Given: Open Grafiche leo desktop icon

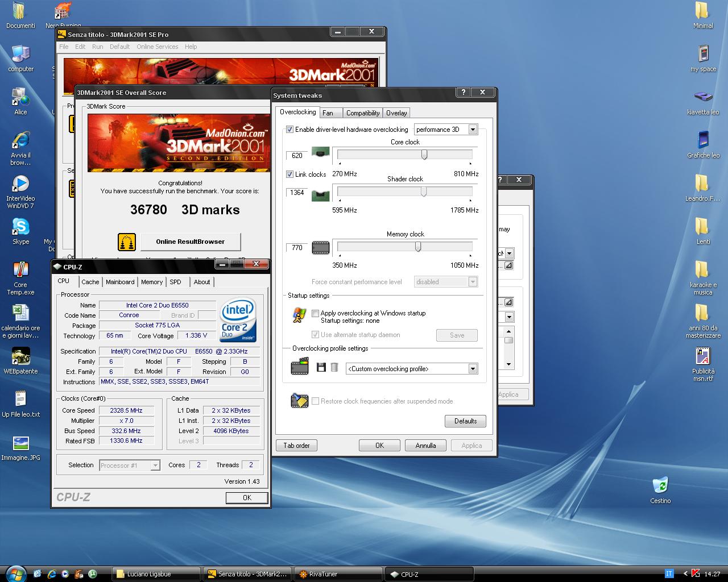Looking at the screenshot, I should [x=703, y=140].
